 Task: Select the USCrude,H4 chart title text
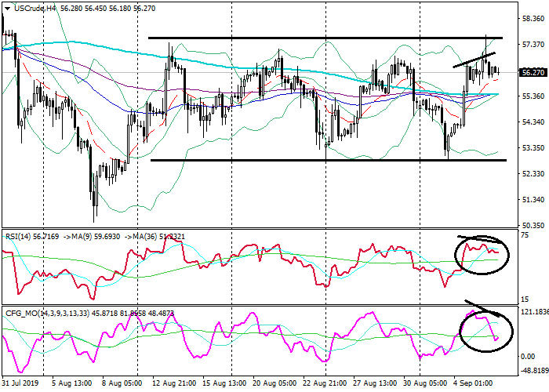pos(34,7)
